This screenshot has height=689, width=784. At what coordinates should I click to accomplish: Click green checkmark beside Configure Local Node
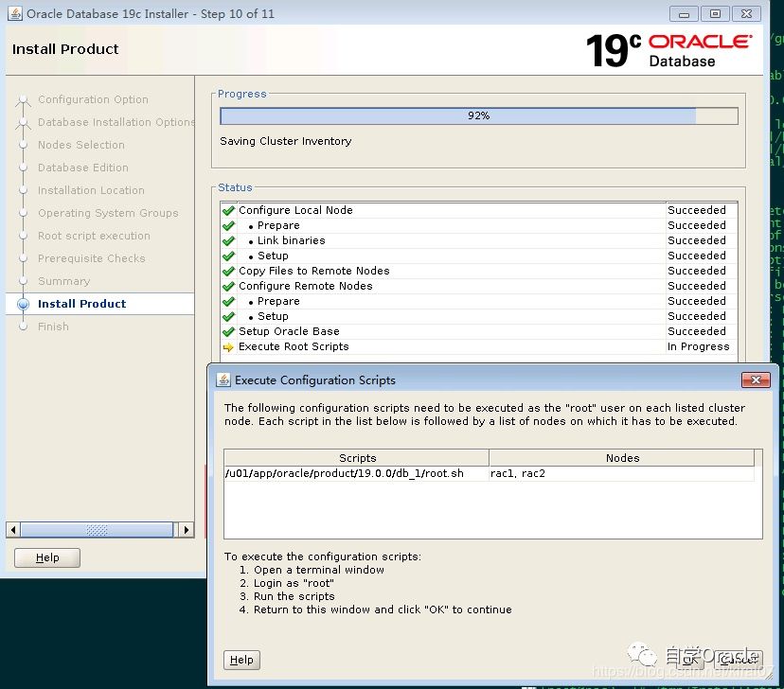[x=228, y=210]
